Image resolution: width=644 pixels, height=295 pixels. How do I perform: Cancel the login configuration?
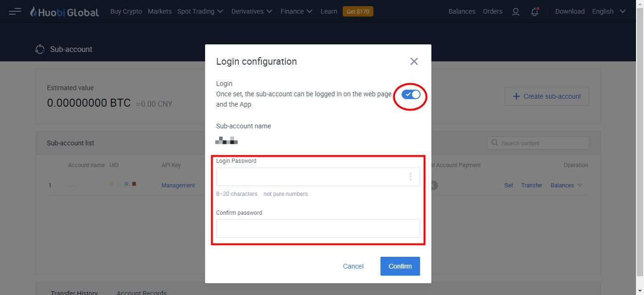(x=353, y=266)
